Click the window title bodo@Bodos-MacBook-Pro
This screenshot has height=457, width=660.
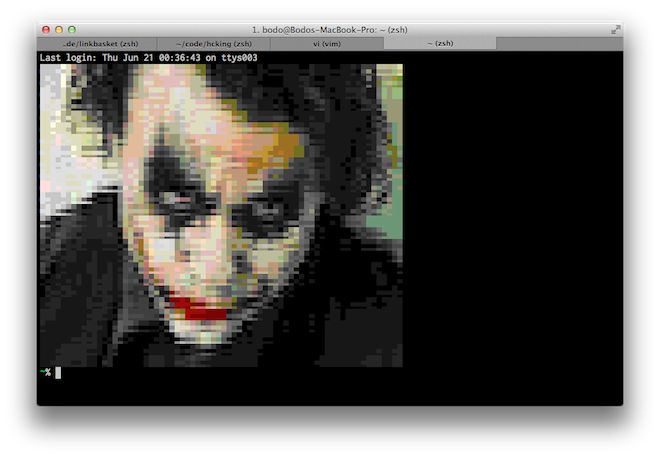(330, 30)
